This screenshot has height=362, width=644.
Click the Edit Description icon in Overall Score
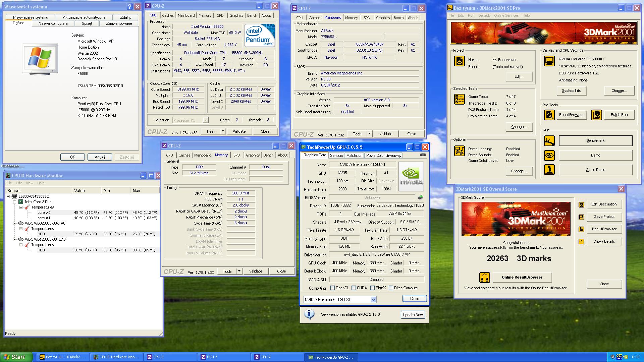[x=581, y=204]
